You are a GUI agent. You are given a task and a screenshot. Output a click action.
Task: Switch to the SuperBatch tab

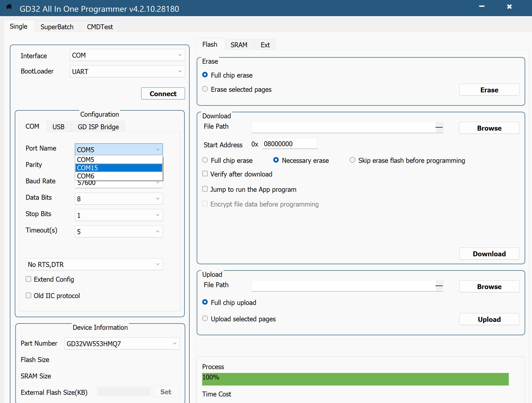click(x=57, y=27)
